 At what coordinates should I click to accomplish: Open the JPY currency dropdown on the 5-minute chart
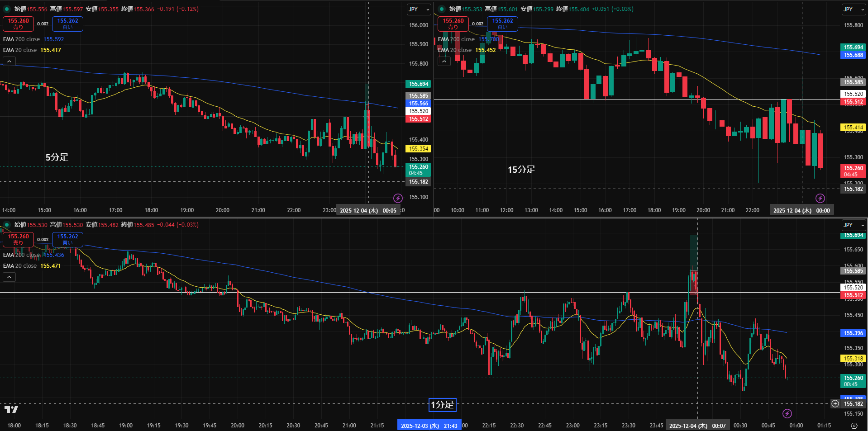[419, 9]
